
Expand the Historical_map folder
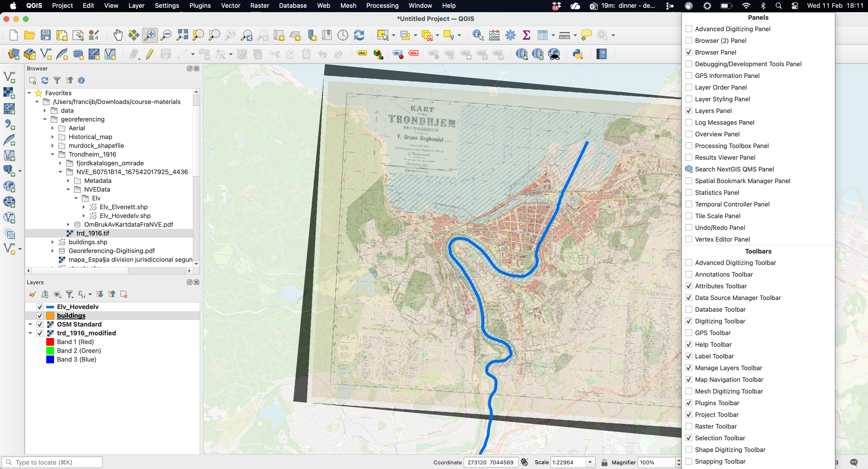[x=53, y=137]
